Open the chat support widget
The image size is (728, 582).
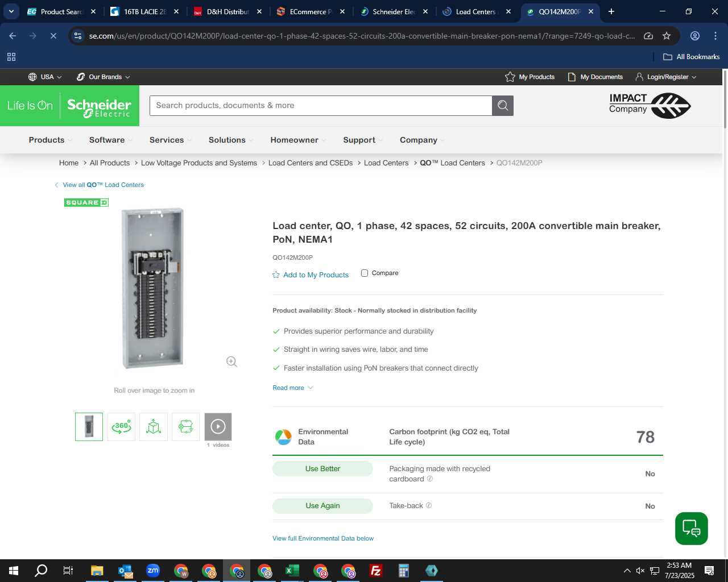(692, 529)
